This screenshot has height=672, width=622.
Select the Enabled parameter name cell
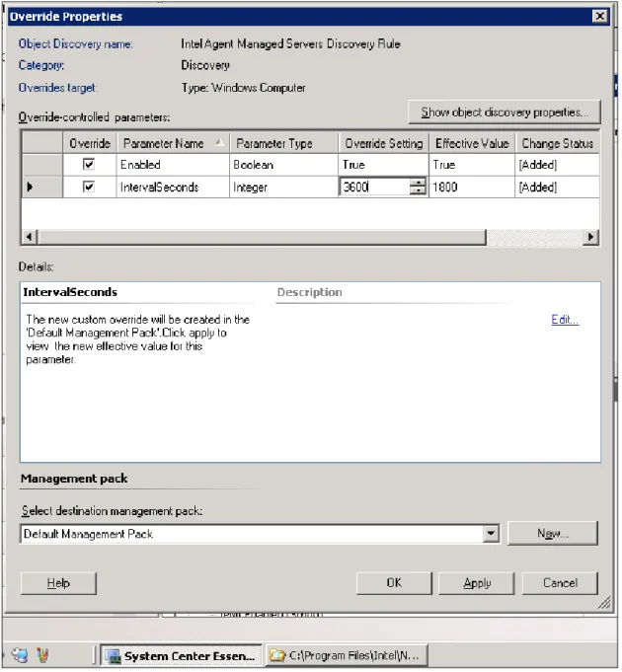(173, 165)
